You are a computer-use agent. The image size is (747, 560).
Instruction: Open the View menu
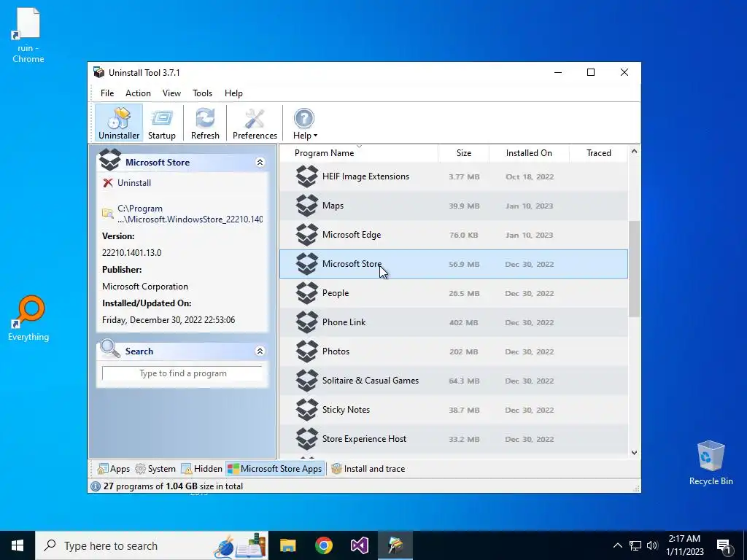click(171, 93)
